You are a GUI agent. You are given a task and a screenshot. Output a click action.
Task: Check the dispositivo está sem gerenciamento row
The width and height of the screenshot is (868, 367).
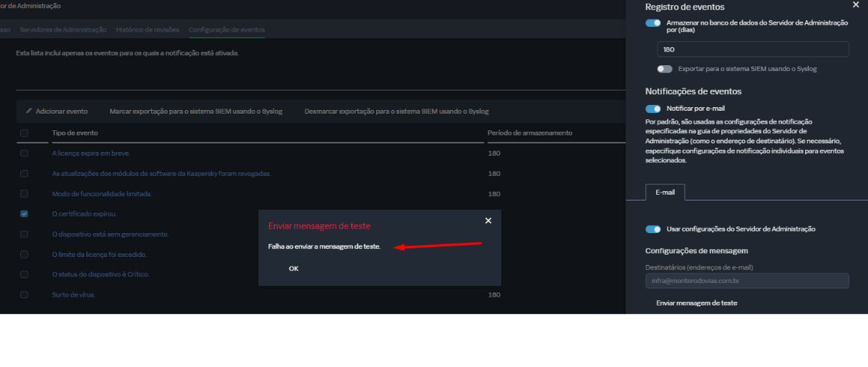25,234
